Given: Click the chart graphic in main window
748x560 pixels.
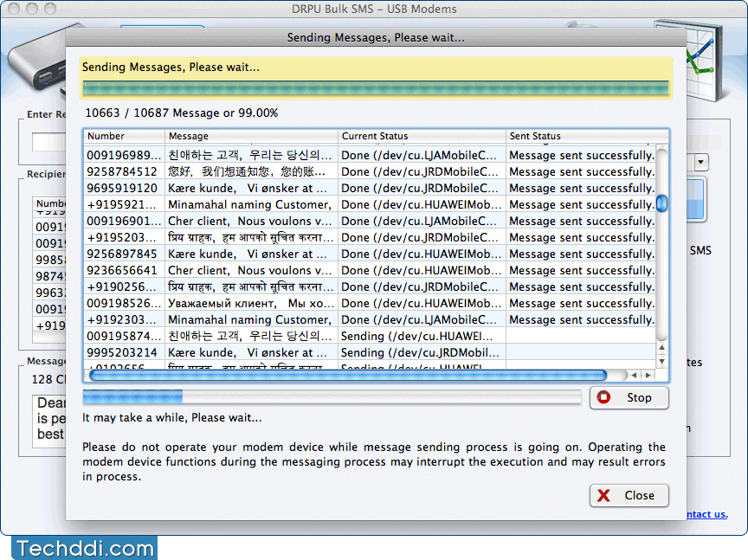Looking at the screenshot, I should [704, 60].
